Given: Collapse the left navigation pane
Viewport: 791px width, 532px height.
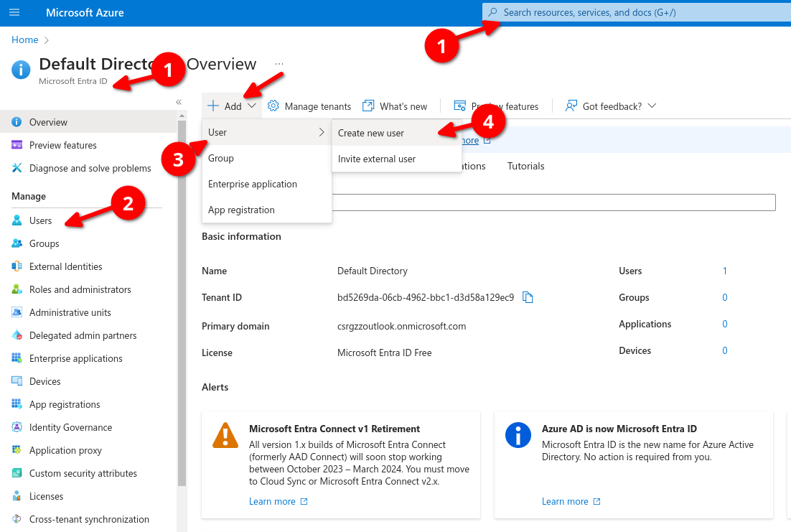Looking at the screenshot, I should pos(179,102).
